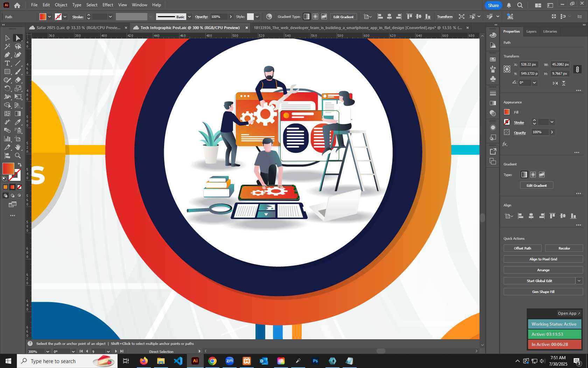The height and width of the screenshot is (368, 588).
Task: Open the fill color dropdown in control bar
Action: tap(50, 16)
